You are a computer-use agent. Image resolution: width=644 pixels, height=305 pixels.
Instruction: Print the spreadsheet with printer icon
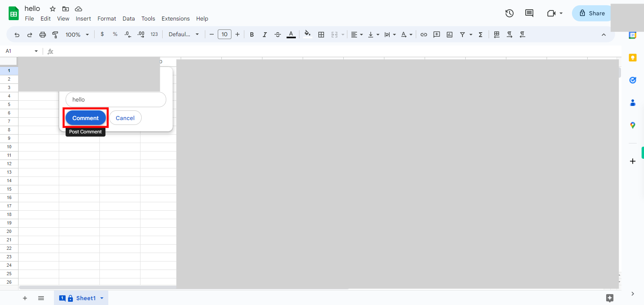tap(43, 35)
